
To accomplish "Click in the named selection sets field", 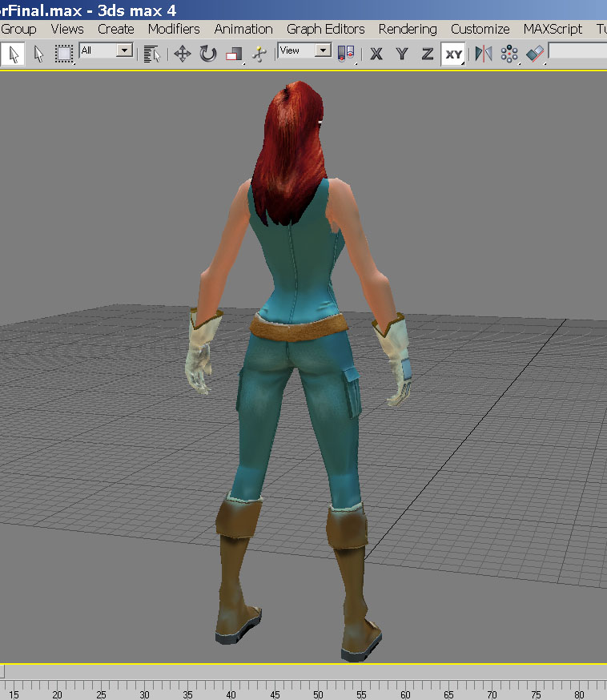I will [577, 51].
